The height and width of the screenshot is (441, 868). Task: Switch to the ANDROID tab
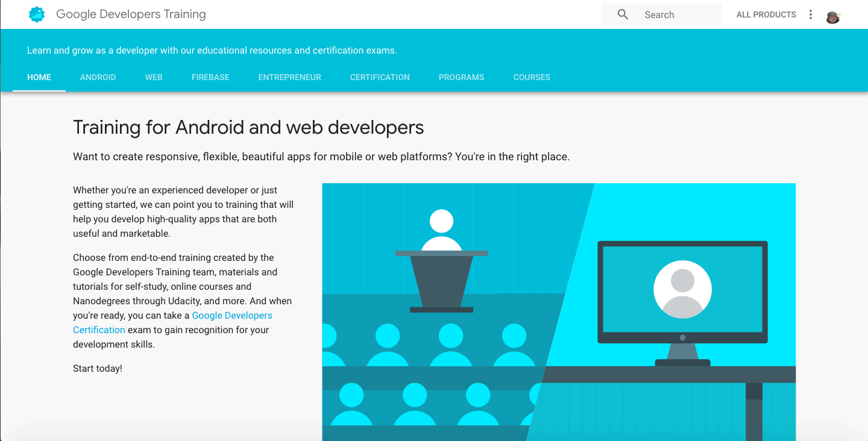click(98, 77)
